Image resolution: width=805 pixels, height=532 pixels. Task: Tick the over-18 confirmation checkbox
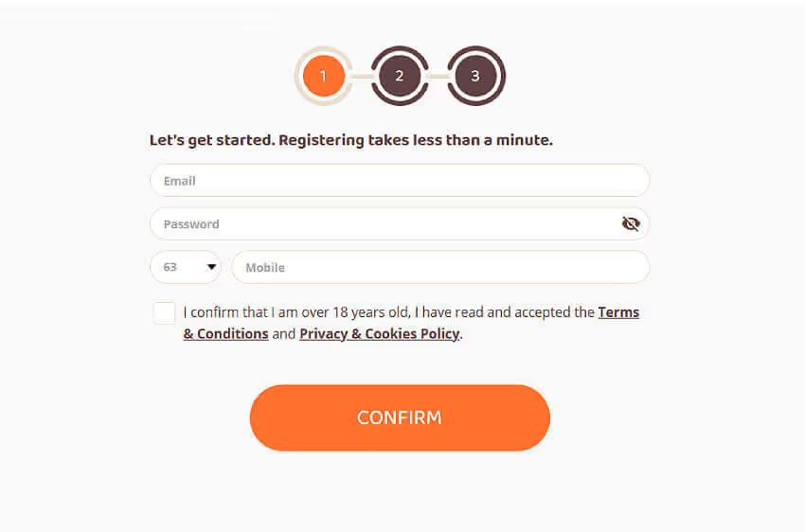(164, 313)
